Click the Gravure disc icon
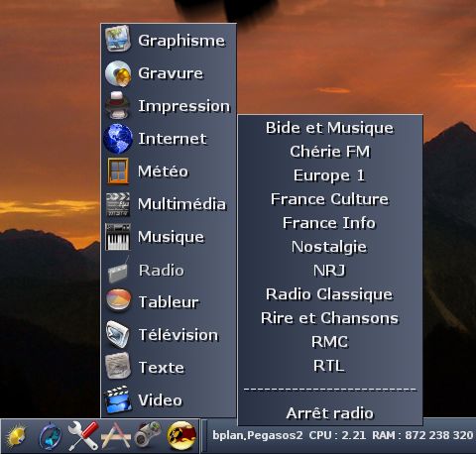 pos(118,73)
